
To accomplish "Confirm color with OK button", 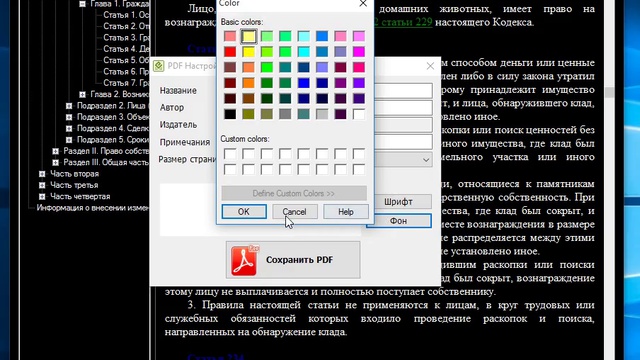I will [x=244, y=211].
